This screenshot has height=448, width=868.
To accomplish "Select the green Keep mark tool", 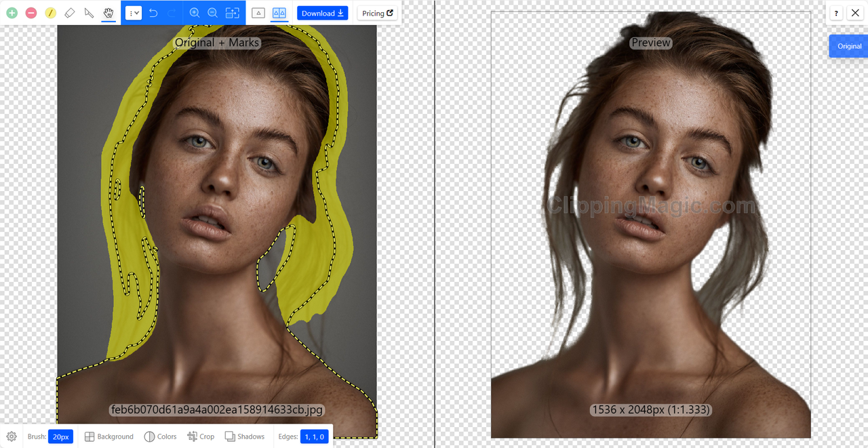I will pyautogui.click(x=12, y=13).
